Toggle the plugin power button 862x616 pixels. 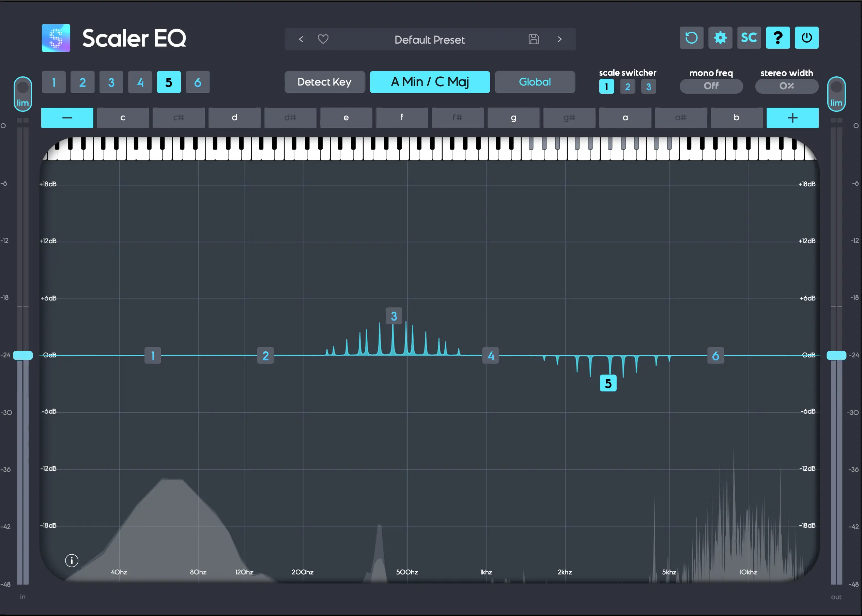(806, 37)
